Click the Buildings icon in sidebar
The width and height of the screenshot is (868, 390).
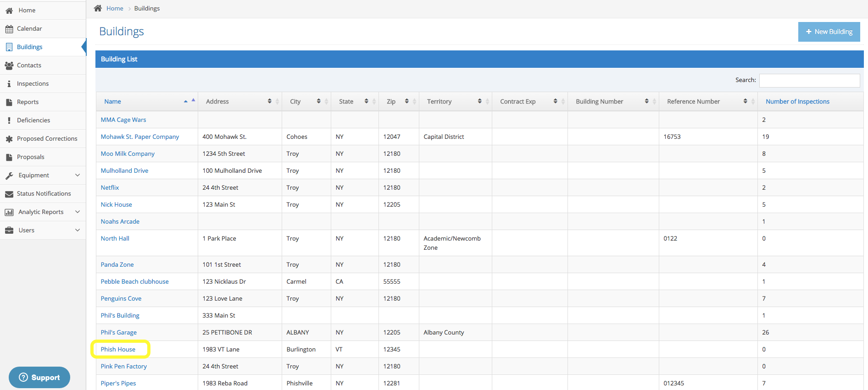[9, 47]
